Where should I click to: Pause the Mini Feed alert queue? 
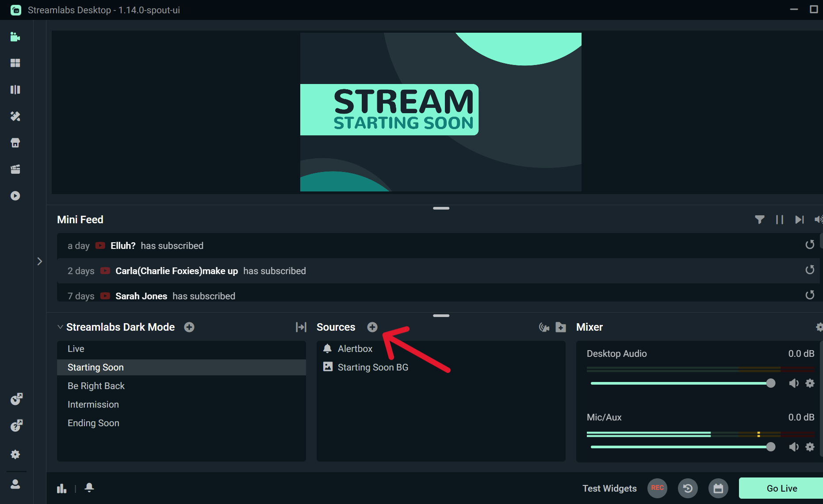780,220
